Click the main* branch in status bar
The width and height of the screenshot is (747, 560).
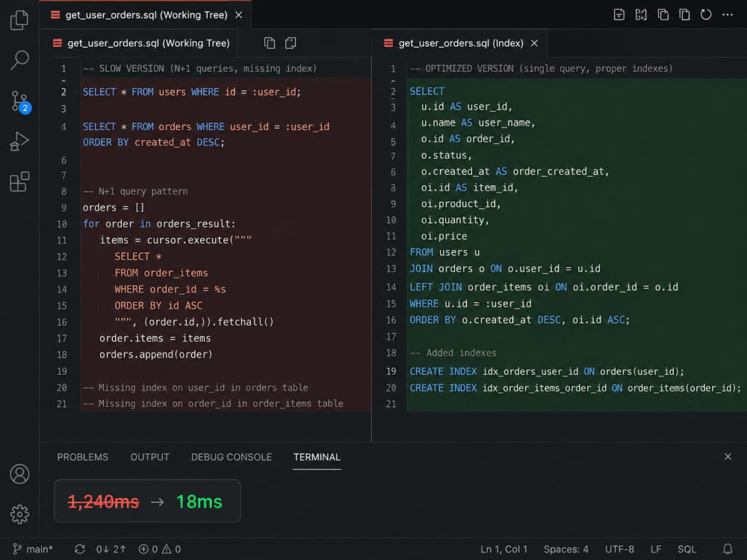click(33, 549)
